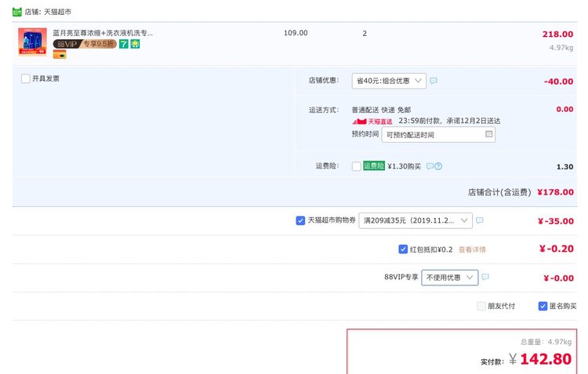This screenshot has width=588, height=374.
Task: Click the 可预约配送时间 input field
Action: click(x=438, y=135)
